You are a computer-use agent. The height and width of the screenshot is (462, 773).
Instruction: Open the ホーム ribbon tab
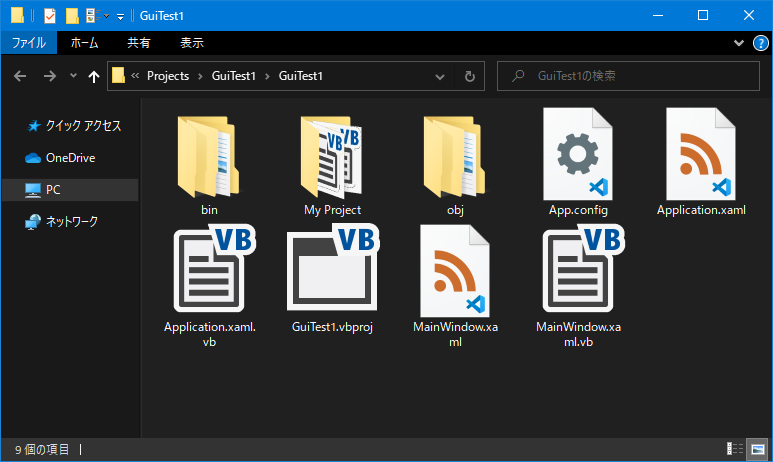[84, 43]
